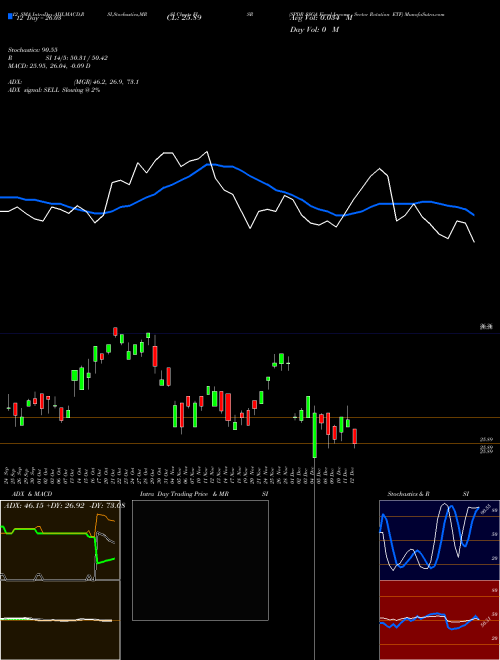The image size is (500, 660).
Task: Click the last red candle on 12 Dec
Action: pos(355,438)
